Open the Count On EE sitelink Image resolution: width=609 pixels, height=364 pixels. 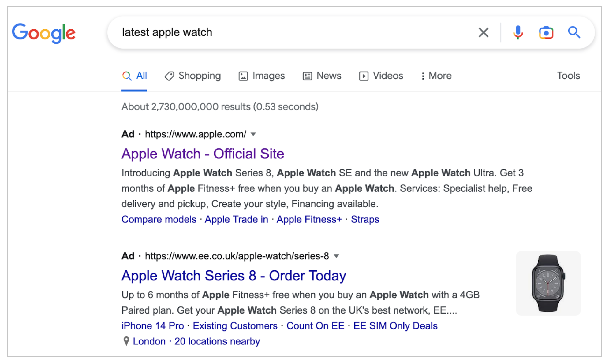click(x=316, y=326)
